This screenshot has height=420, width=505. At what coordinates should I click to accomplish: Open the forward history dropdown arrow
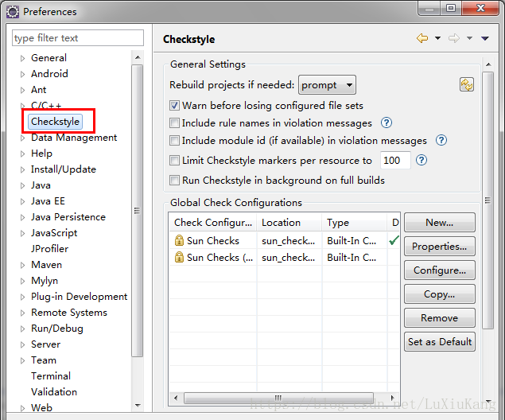tap(469, 38)
